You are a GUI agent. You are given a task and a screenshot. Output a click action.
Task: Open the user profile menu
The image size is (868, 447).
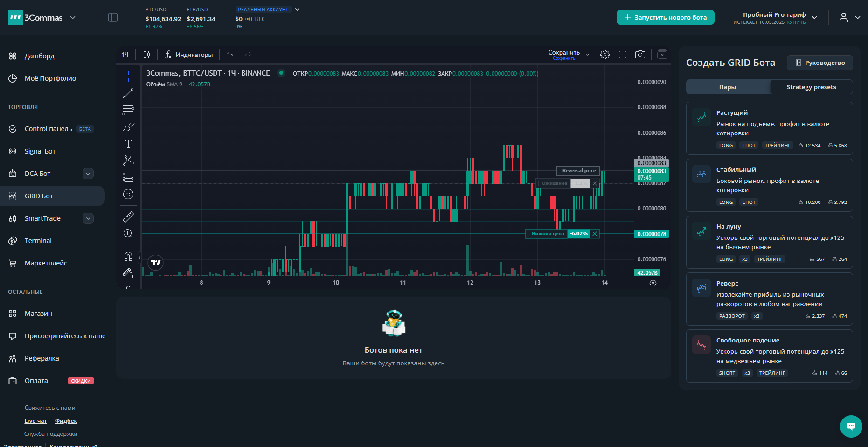(x=849, y=17)
